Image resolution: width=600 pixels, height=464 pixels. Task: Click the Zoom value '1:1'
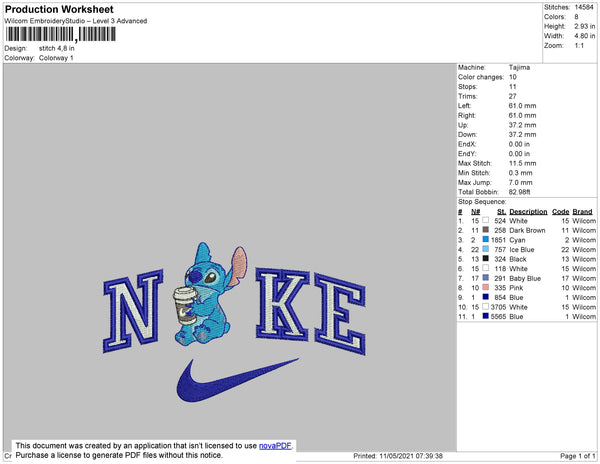point(579,46)
